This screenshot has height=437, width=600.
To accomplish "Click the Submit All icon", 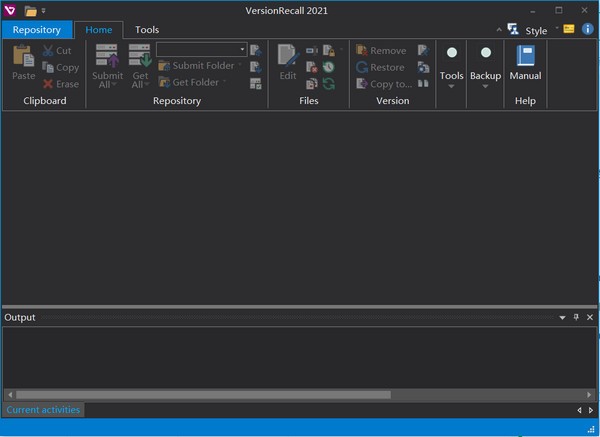I will [107, 57].
